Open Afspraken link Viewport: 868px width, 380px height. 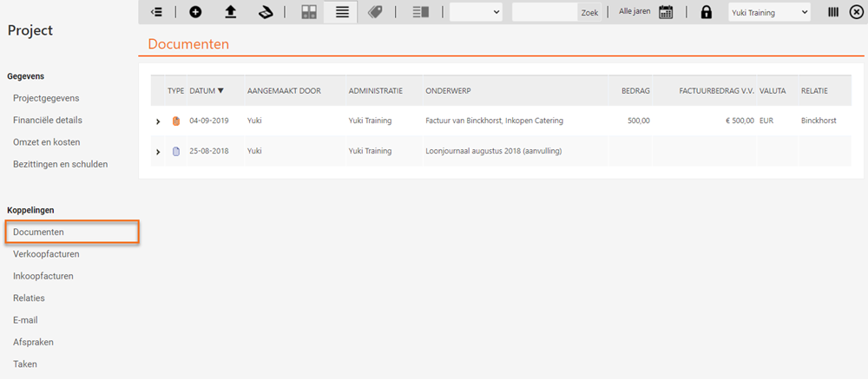(x=33, y=343)
